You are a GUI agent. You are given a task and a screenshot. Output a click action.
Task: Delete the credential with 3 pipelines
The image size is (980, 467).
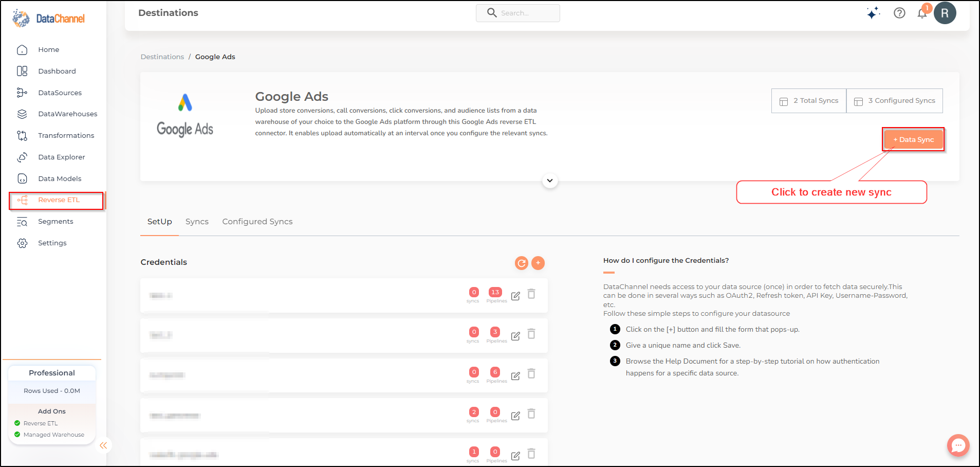click(x=531, y=334)
